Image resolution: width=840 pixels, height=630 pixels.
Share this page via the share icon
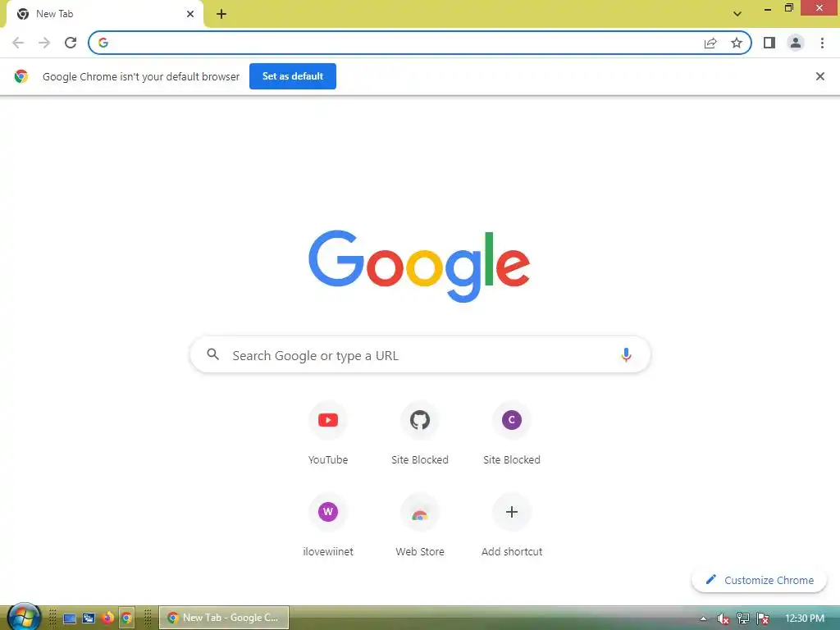coord(710,43)
